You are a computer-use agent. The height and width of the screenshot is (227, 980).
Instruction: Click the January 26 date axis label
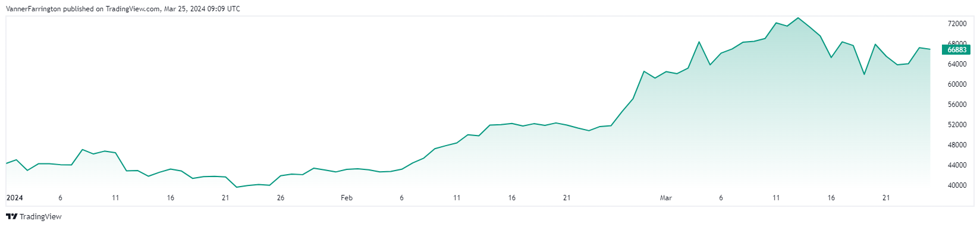pyautogui.click(x=281, y=198)
